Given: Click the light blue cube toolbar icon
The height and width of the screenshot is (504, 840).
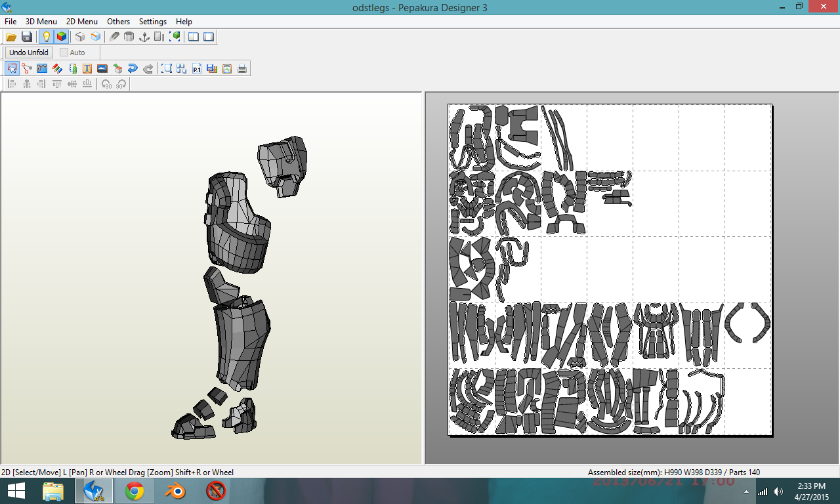Looking at the screenshot, I should tap(96, 37).
